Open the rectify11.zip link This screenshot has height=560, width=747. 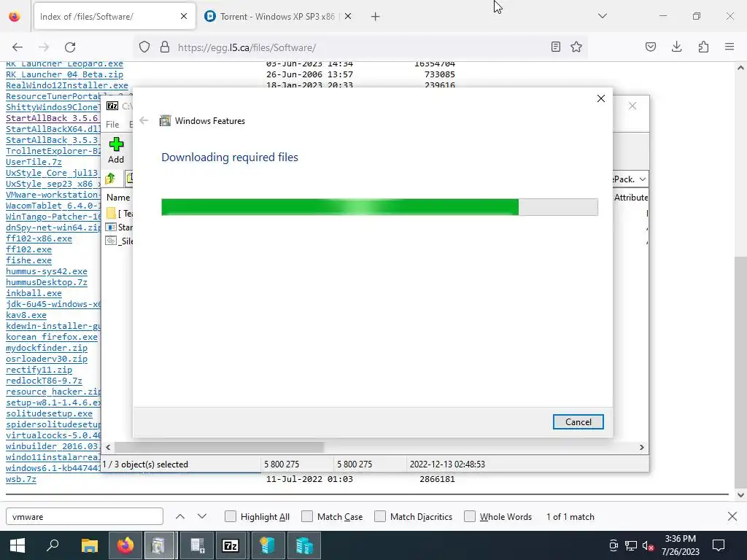tap(39, 370)
